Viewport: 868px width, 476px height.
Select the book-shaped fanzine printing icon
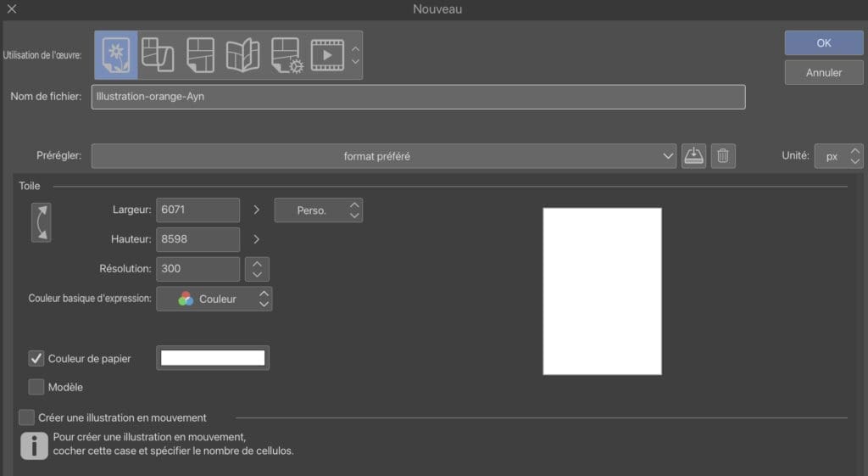(243, 55)
